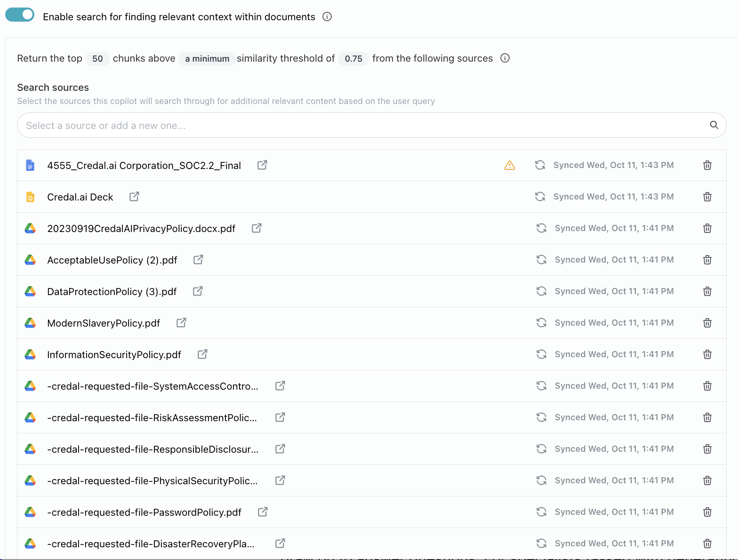Screen dimensions: 738x560
Task: Delete the SystemAccessContro... file source
Action: (x=707, y=386)
